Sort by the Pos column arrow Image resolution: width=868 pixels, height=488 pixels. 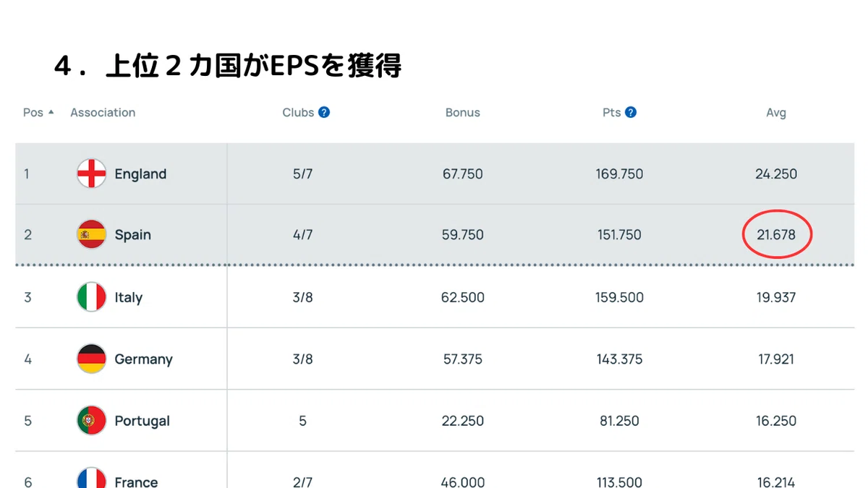(x=51, y=112)
